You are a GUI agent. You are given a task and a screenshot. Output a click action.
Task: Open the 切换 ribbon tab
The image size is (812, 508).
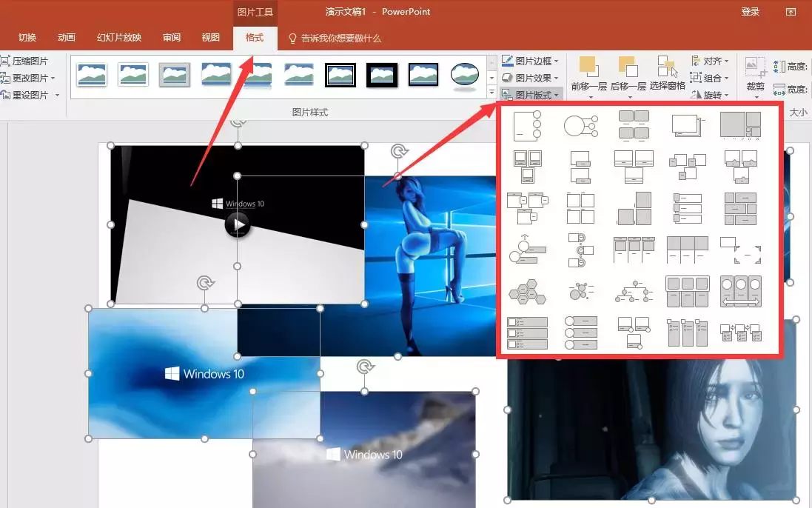click(27, 37)
